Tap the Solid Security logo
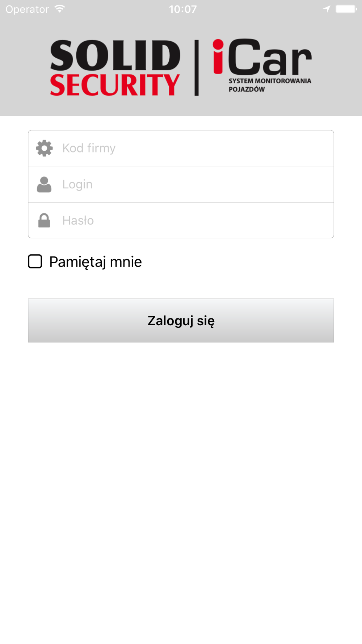This screenshot has width=362, height=644. (115, 68)
